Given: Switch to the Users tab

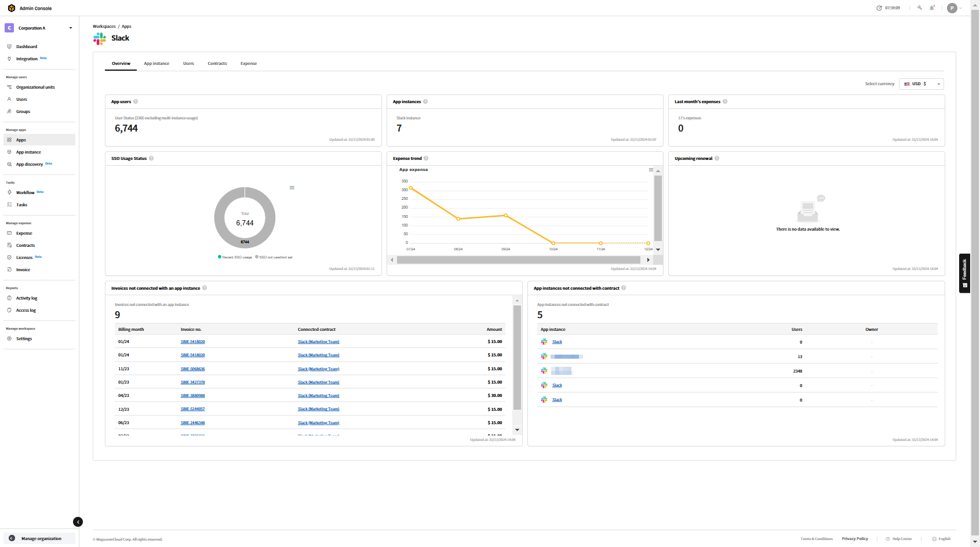Looking at the screenshot, I should [188, 63].
